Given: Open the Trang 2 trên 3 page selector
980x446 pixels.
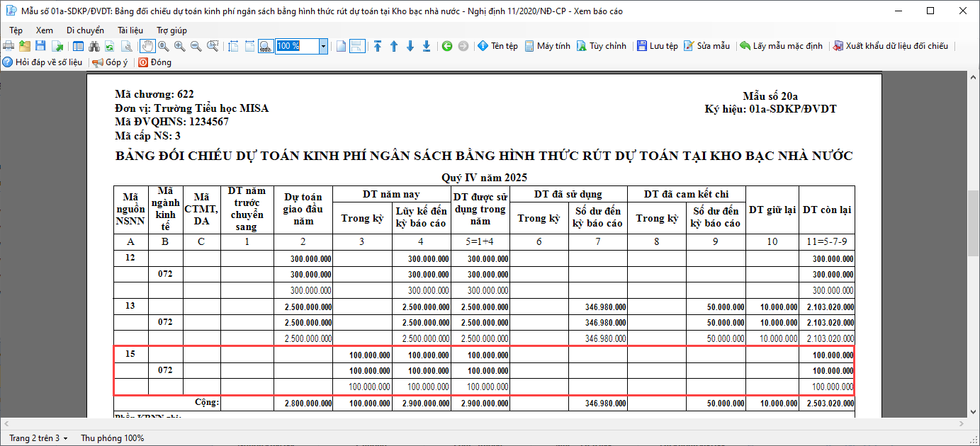Looking at the screenshot, I should (x=38, y=438).
